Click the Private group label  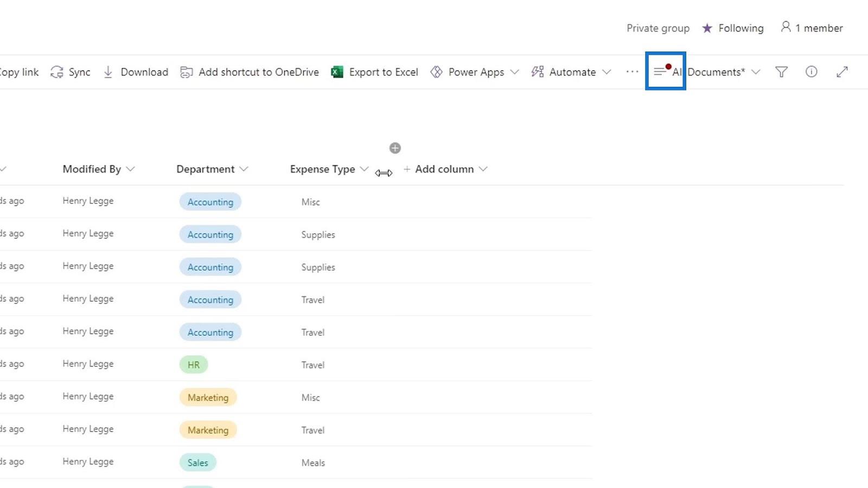658,28
